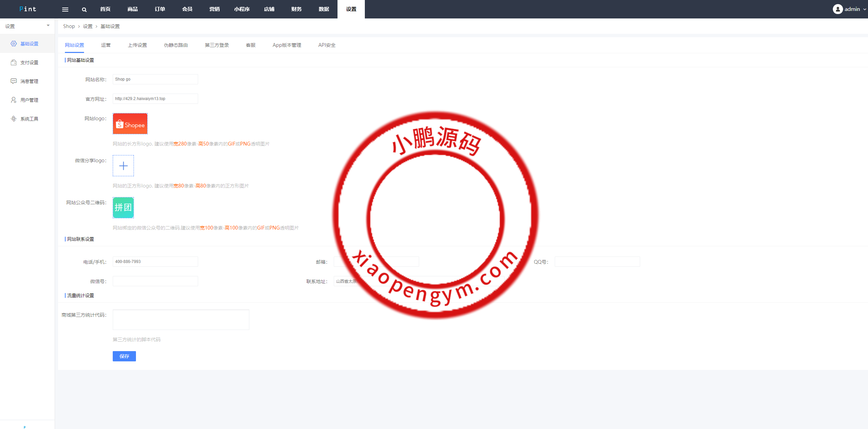This screenshot has height=429, width=868.
Task: Click the search magnifier icon in top bar
Action: 84,9
